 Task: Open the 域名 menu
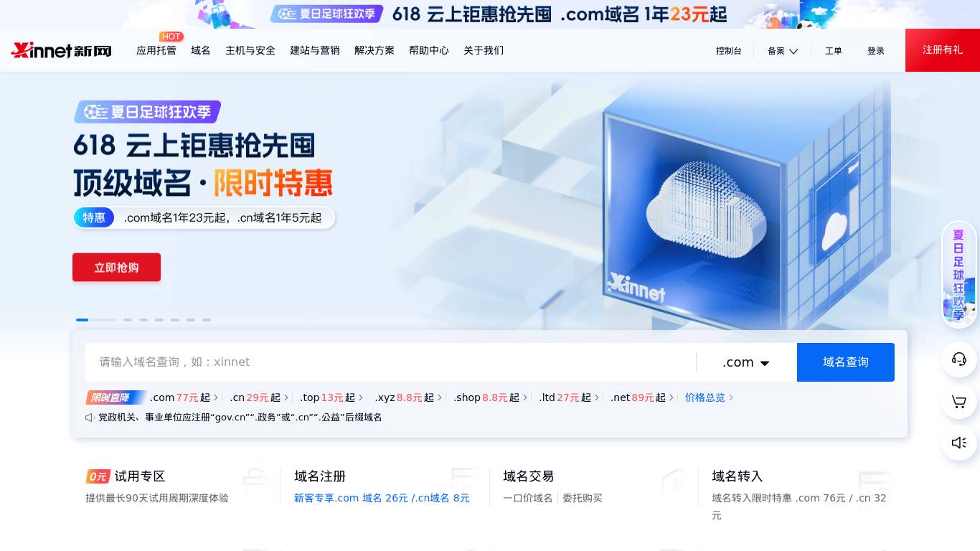201,50
